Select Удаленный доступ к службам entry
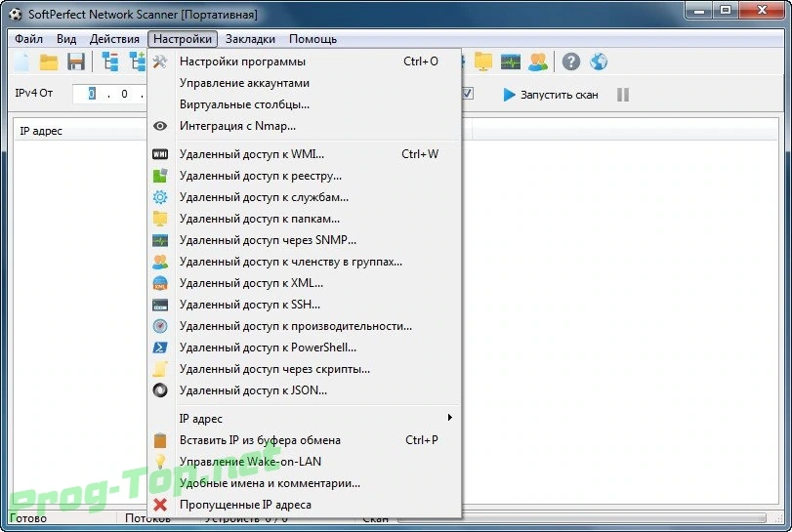This screenshot has width=792, height=532. 305,197
